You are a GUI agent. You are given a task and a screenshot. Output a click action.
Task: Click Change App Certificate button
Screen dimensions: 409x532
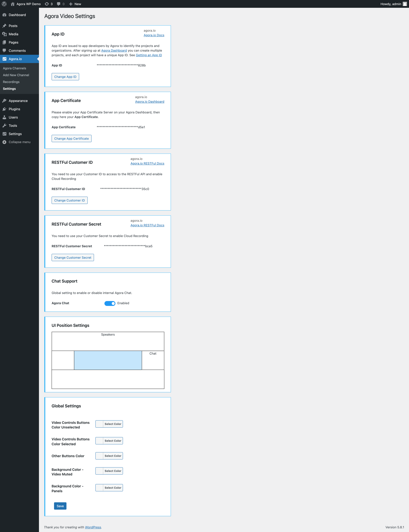[72, 138]
